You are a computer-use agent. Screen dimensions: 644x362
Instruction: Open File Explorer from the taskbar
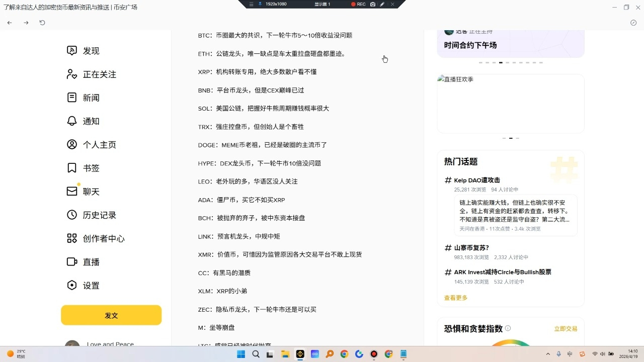tap(285, 354)
